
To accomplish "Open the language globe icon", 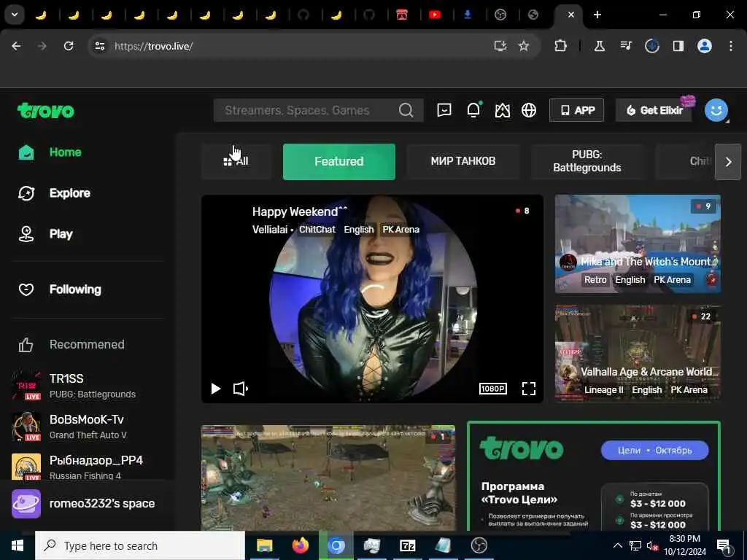I will click(529, 111).
